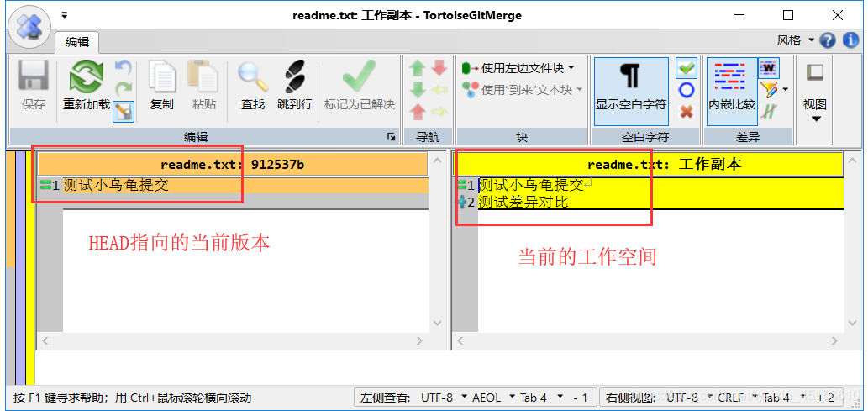Image resolution: width=868 pixels, height=411 pixels.
Task: Open quick access toolbar customize arrow
Action: click(x=65, y=15)
